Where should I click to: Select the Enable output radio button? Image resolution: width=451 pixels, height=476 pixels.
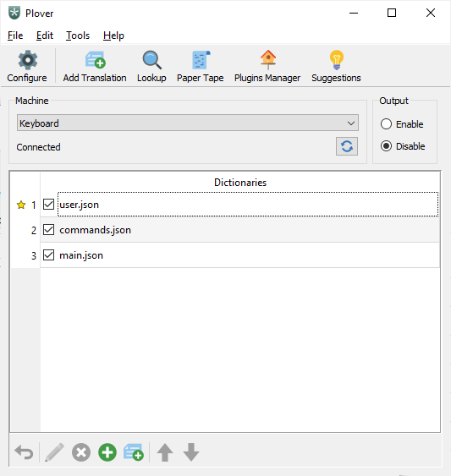coord(386,123)
